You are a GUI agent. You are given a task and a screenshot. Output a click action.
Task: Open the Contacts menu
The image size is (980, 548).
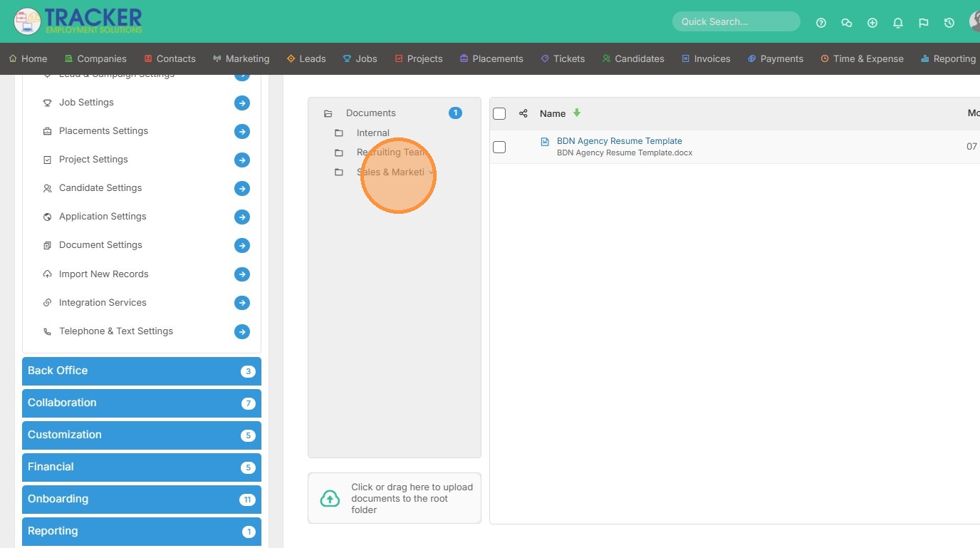click(170, 59)
